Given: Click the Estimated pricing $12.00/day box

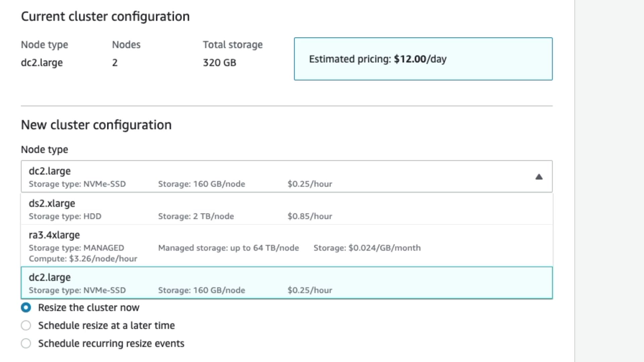Looking at the screenshot, I should (423, 59).
